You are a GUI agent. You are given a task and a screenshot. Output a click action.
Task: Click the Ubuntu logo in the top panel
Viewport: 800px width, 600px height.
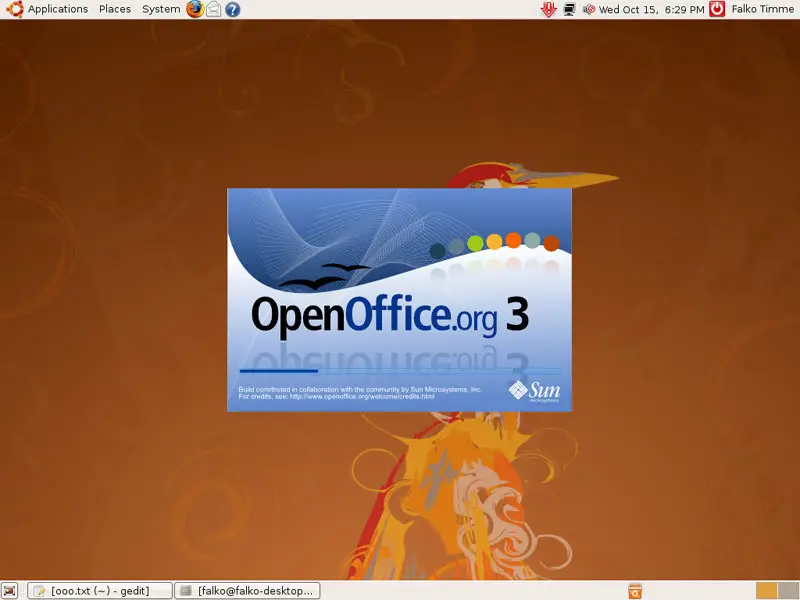(14, 9)
